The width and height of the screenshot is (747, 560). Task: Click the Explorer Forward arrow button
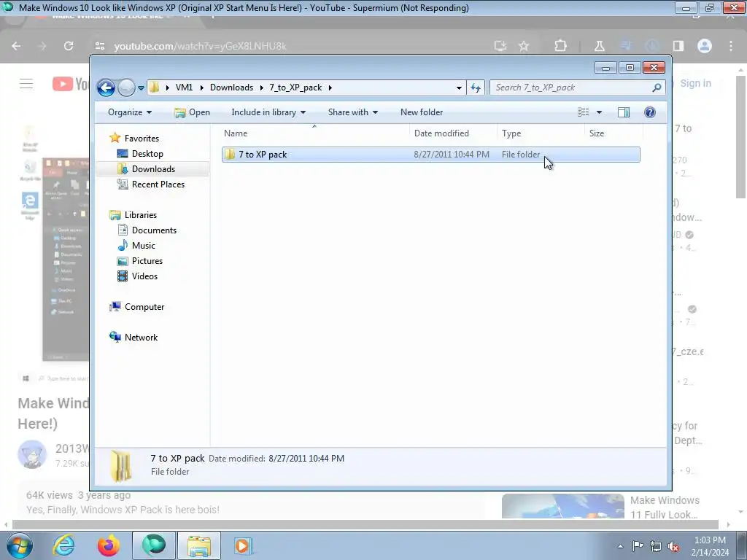click(126, 87)
